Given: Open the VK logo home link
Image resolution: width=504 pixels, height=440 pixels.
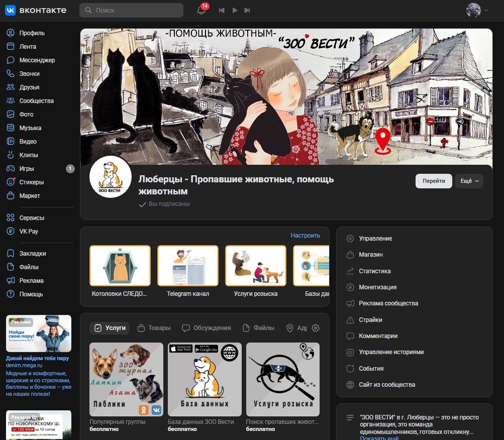Looking at the screenshot, I should [36, 10].
